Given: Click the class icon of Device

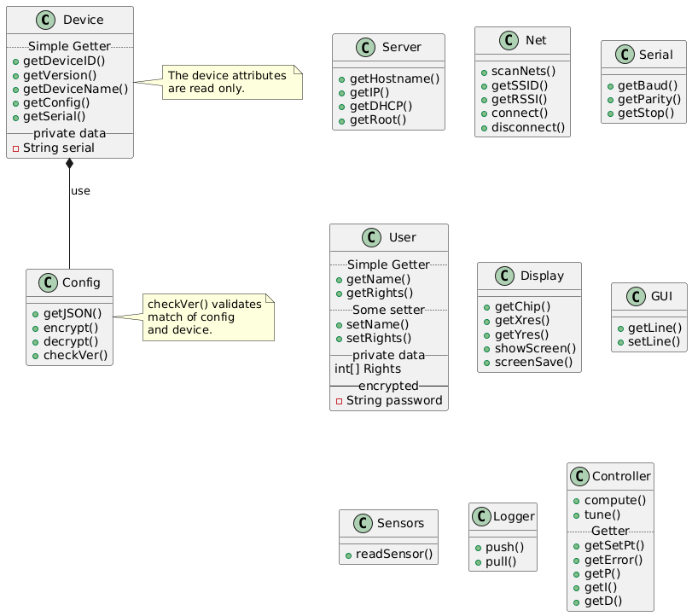Looking at the screenshot, I should click(x=46, y=20).
